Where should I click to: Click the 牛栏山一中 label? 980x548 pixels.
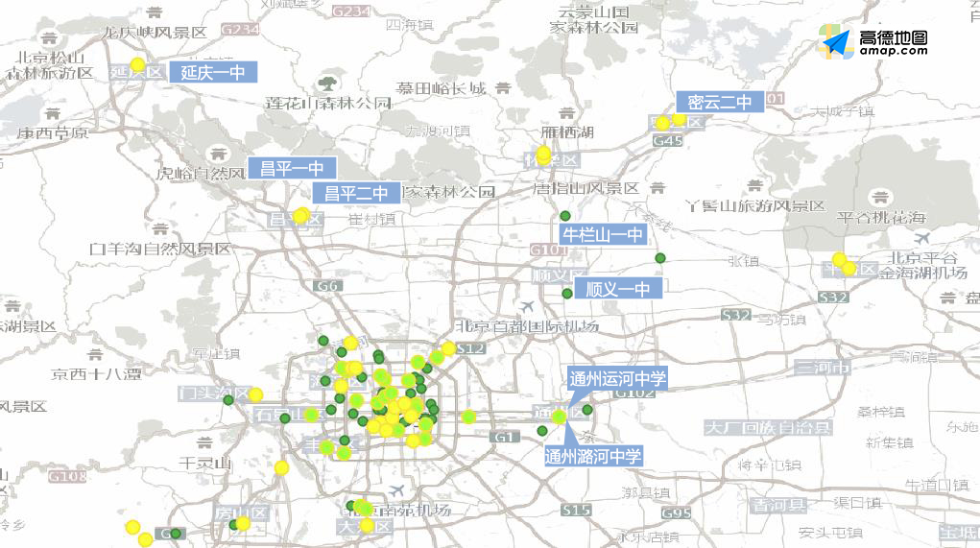pyautogui.click(x=604, y=234)
